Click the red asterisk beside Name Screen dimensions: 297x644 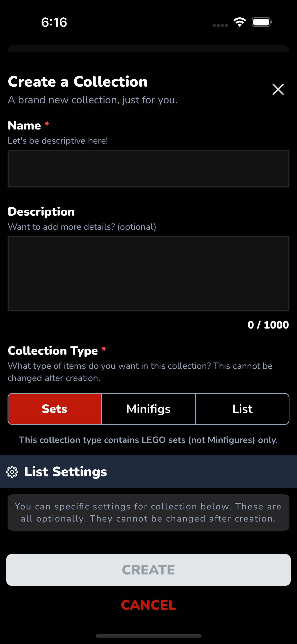coord(47,124)
